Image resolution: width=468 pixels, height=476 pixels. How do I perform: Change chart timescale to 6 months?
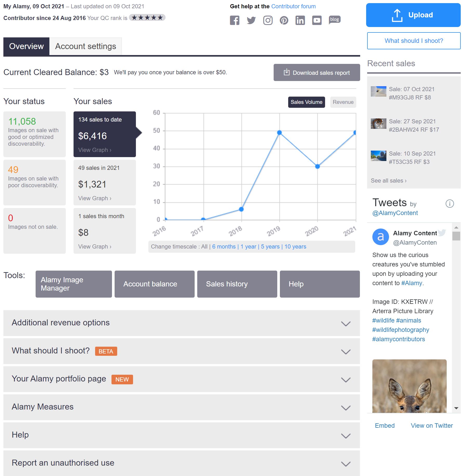[224, 246]
